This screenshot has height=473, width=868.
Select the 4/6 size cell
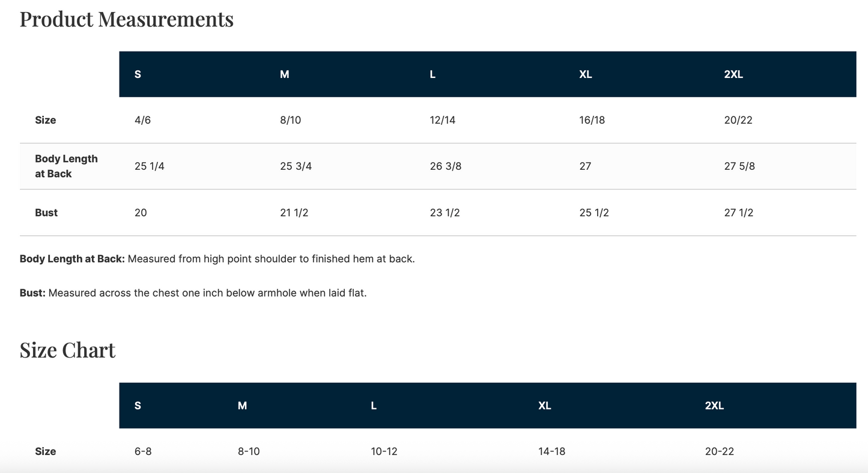click(143, 120)
